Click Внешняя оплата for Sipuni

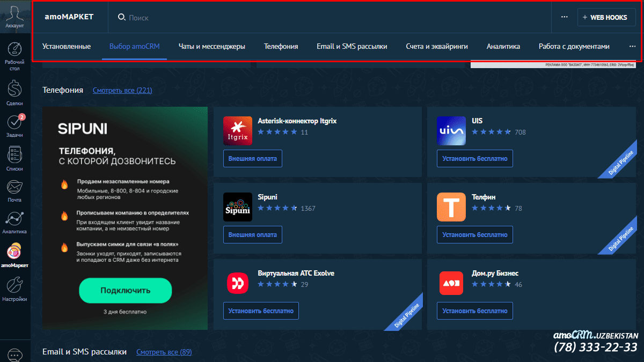click(253, 235)
